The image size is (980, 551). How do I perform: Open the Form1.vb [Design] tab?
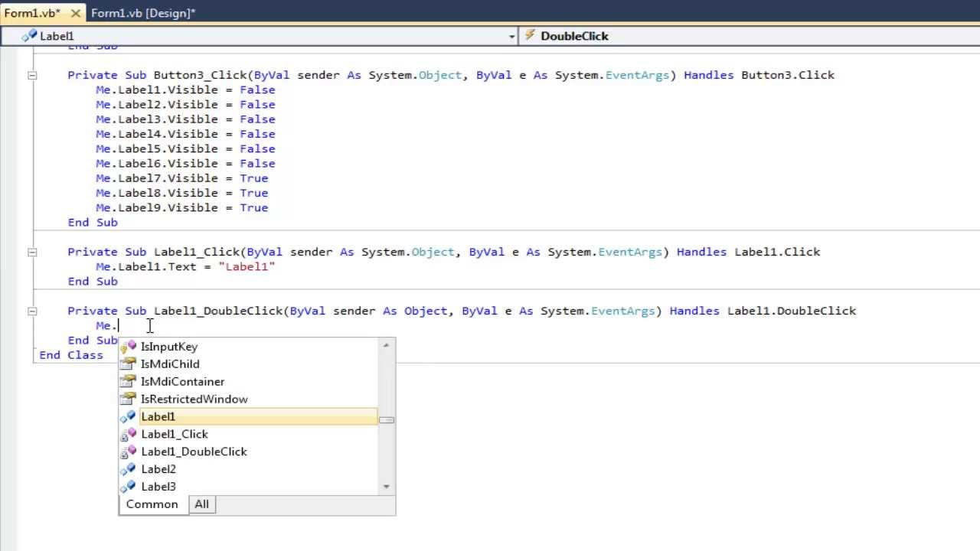(x=143, y=12)
